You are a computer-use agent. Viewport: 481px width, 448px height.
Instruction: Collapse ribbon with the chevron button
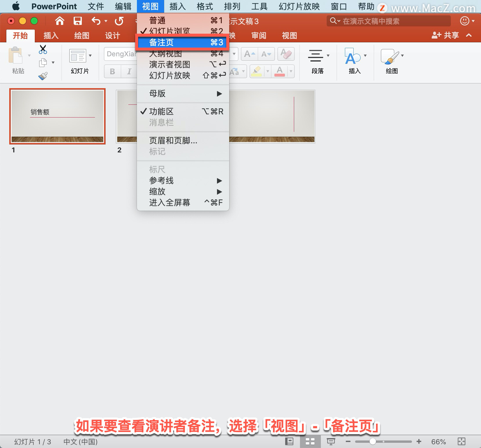(469, 35)
